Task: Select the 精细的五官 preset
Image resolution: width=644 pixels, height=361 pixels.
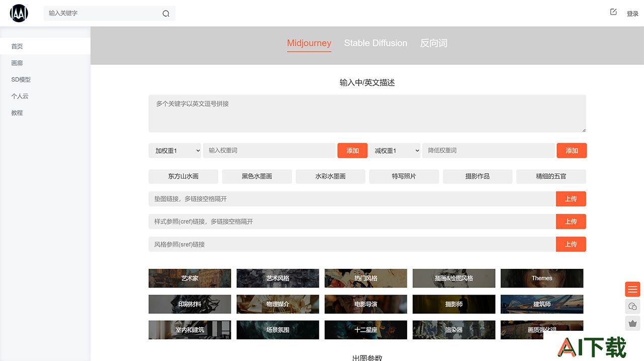Action: (551, 176)
